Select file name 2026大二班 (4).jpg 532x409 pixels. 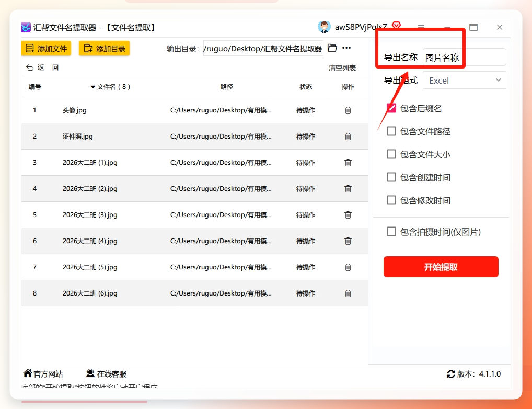tap(90, 241)
